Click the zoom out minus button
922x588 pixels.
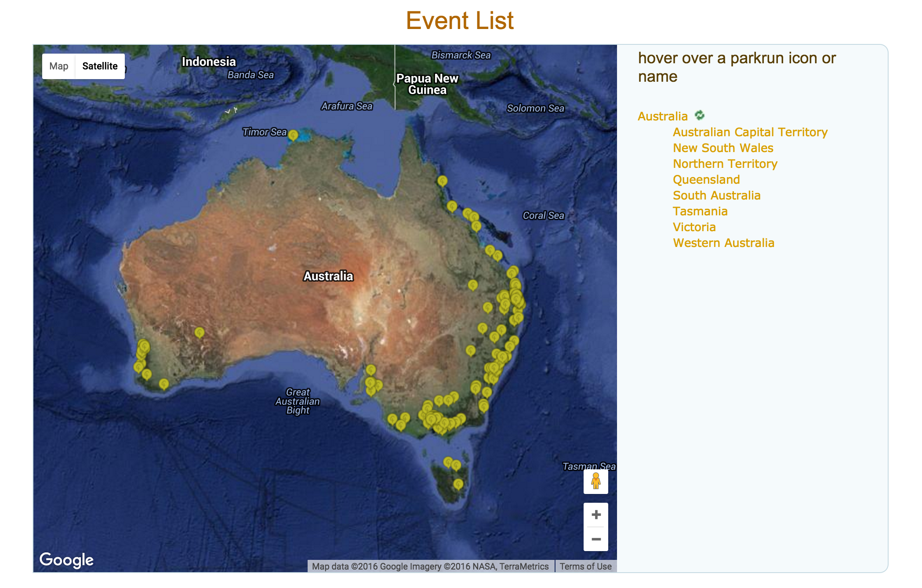[595, 539]
